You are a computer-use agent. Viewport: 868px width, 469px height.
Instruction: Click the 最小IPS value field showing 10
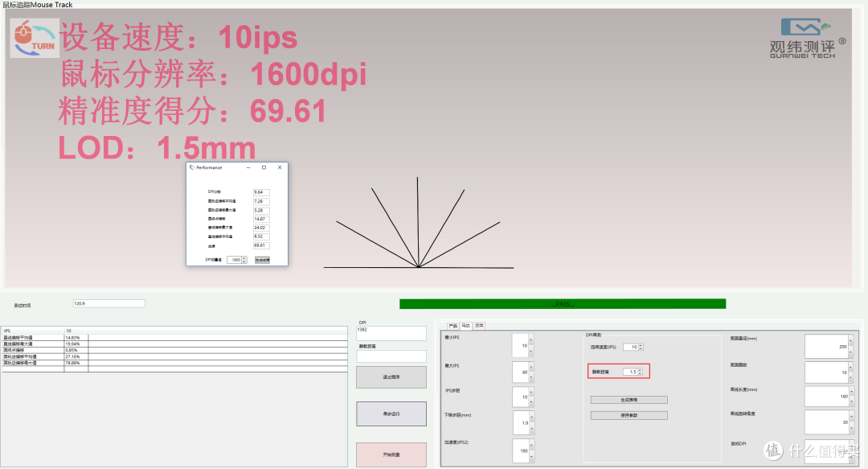520,345
